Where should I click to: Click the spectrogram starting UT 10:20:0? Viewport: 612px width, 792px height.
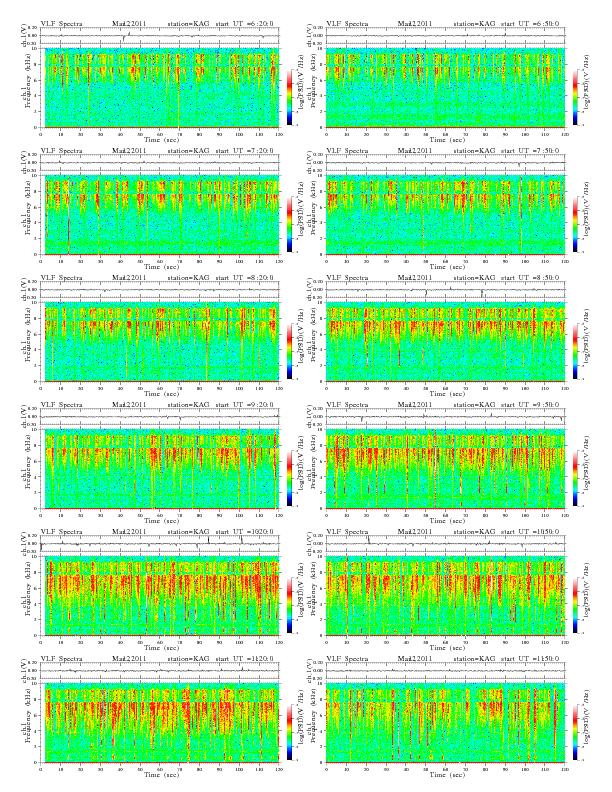[160, 596]
